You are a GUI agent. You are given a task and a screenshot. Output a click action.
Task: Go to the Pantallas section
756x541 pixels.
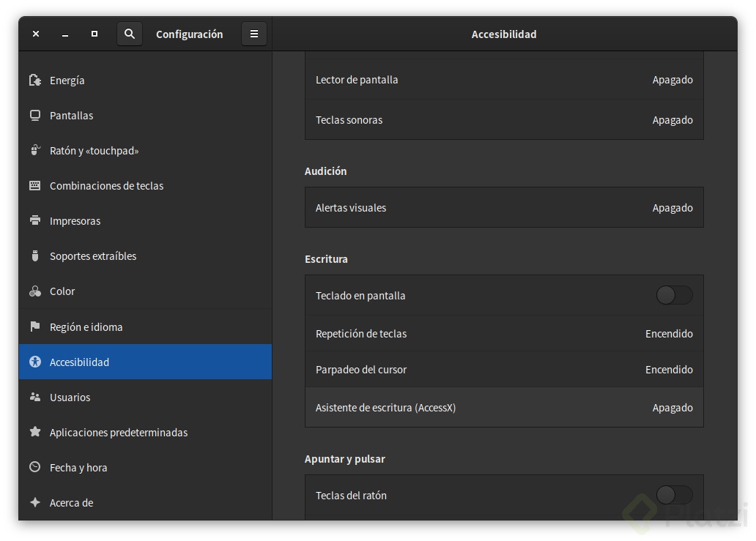[145, 116]
